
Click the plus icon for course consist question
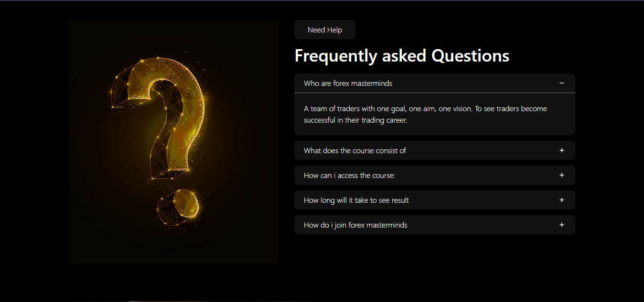click(x=561, y=150)
